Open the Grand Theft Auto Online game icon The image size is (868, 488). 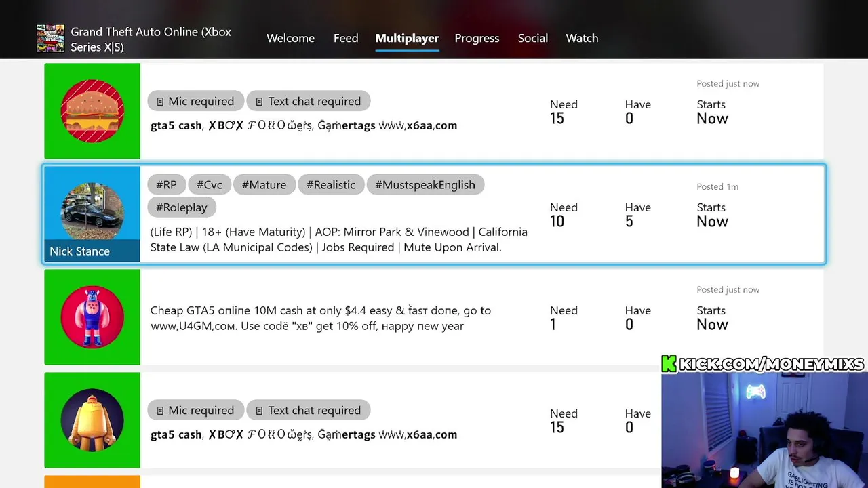point(50,39)
